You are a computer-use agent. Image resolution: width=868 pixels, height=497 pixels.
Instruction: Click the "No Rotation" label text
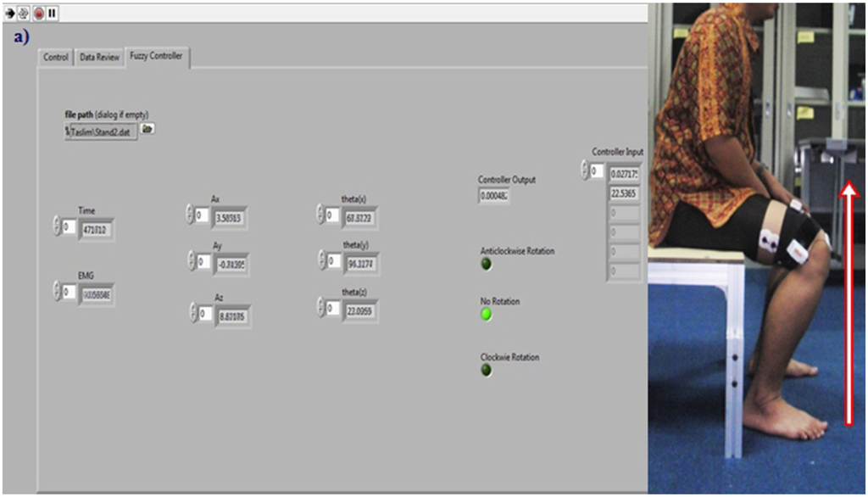500,301
